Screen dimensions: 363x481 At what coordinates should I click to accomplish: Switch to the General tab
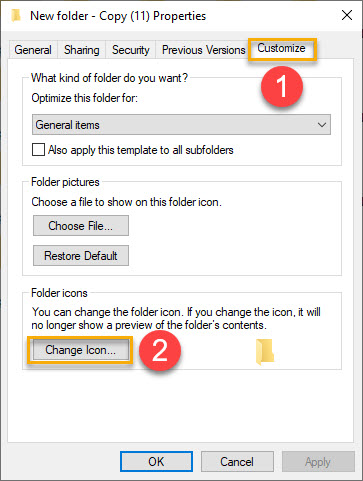coord(33,50)
